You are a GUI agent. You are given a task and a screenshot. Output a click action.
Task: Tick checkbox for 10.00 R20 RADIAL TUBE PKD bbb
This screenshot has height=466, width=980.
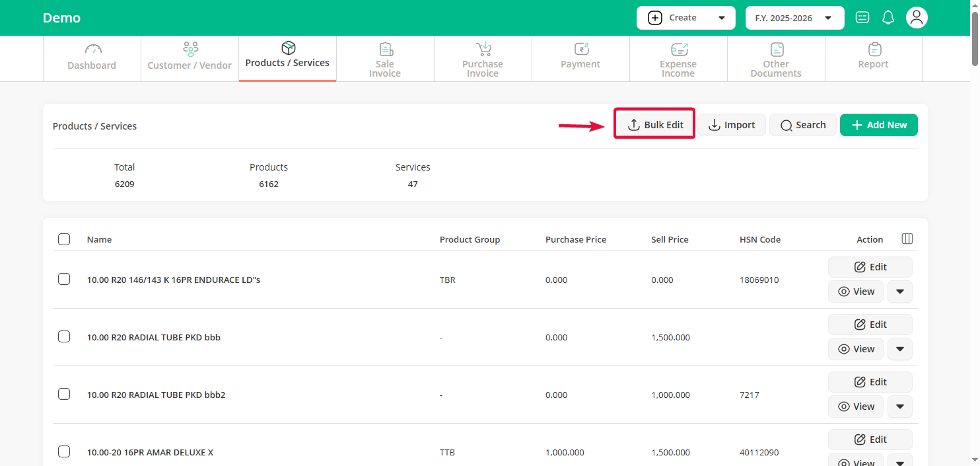point(64,336)
